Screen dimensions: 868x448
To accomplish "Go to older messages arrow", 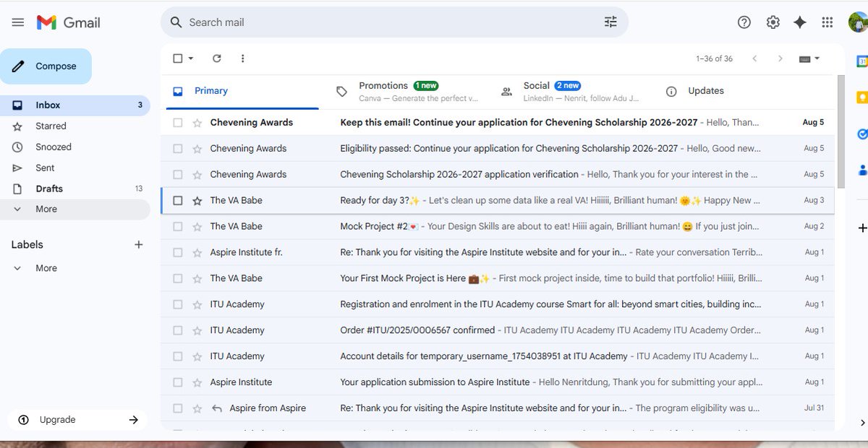I will (x=780, y=59).
